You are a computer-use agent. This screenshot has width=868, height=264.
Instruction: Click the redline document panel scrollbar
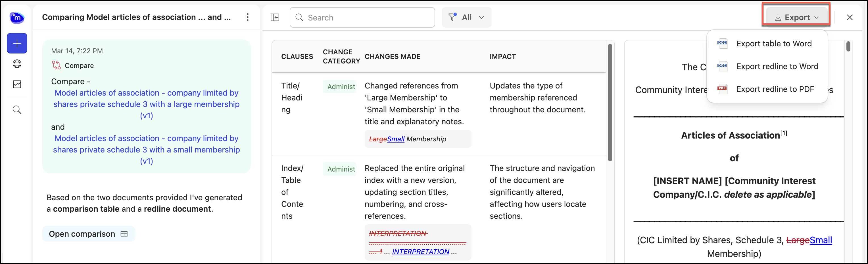(x=848, y=47)
